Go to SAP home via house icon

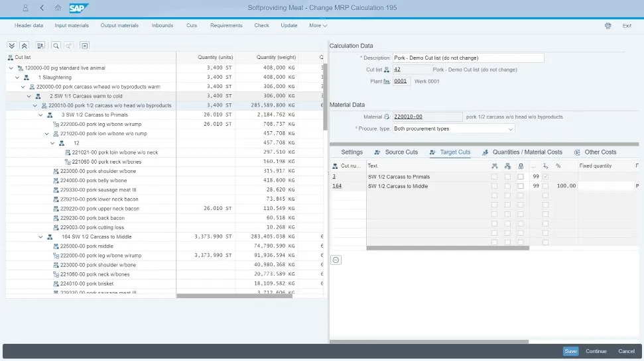(x=58, y=8)
